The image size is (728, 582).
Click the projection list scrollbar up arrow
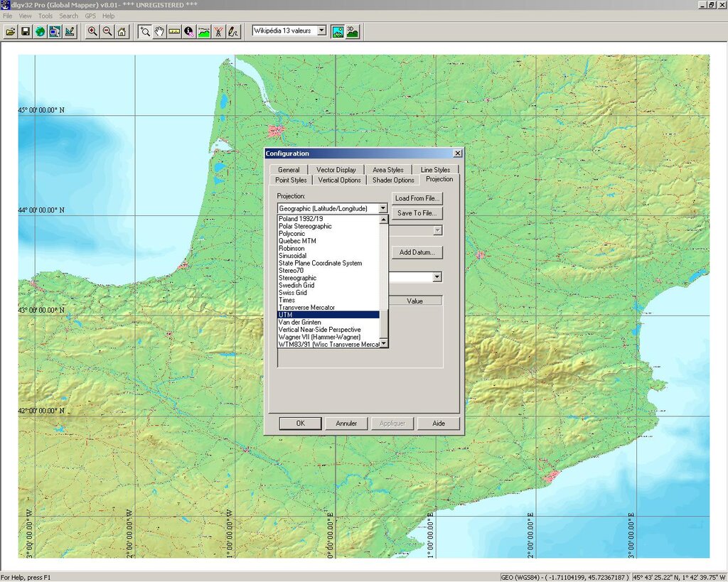coord(383,220)
